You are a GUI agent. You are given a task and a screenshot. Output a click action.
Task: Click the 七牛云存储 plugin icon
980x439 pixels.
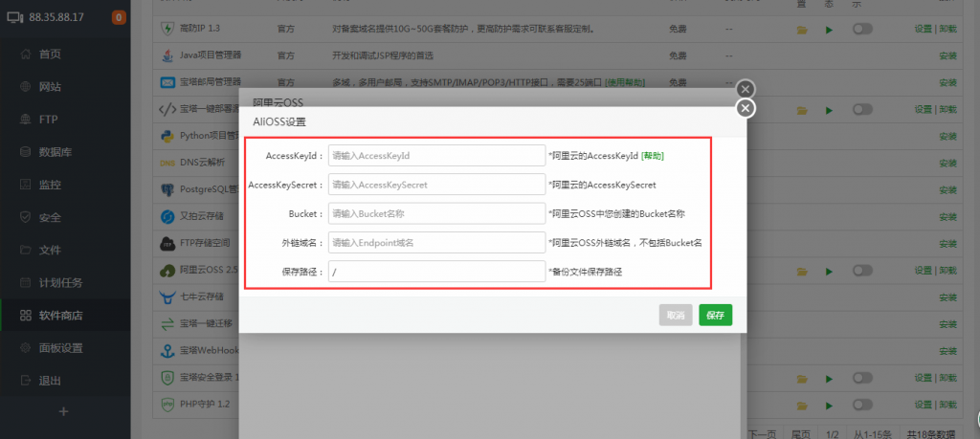(x=167, y=297)
